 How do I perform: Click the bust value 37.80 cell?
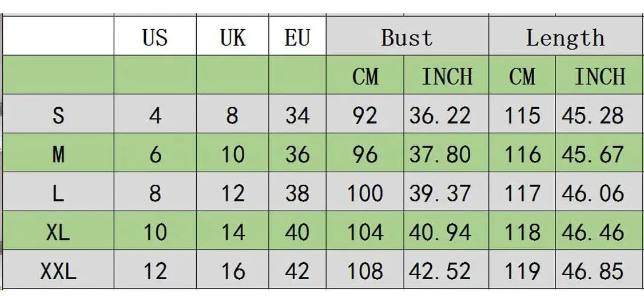447,153
